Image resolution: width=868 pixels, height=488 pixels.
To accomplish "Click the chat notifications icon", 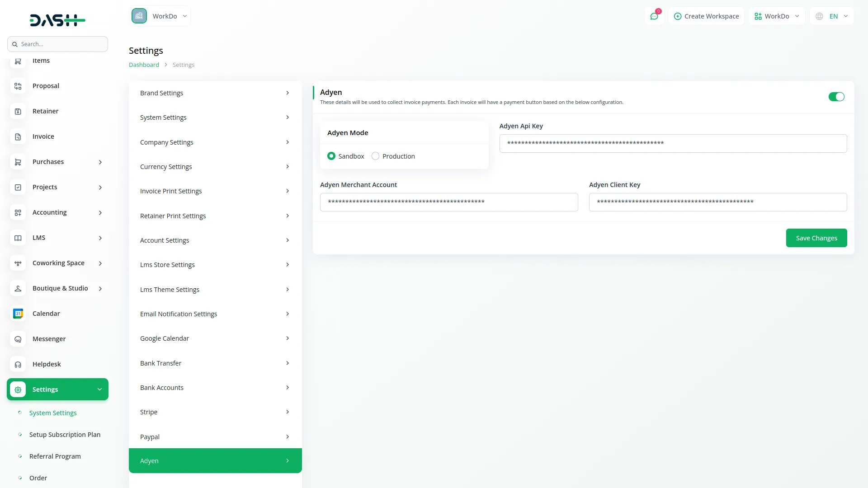I will click(654, 16).
